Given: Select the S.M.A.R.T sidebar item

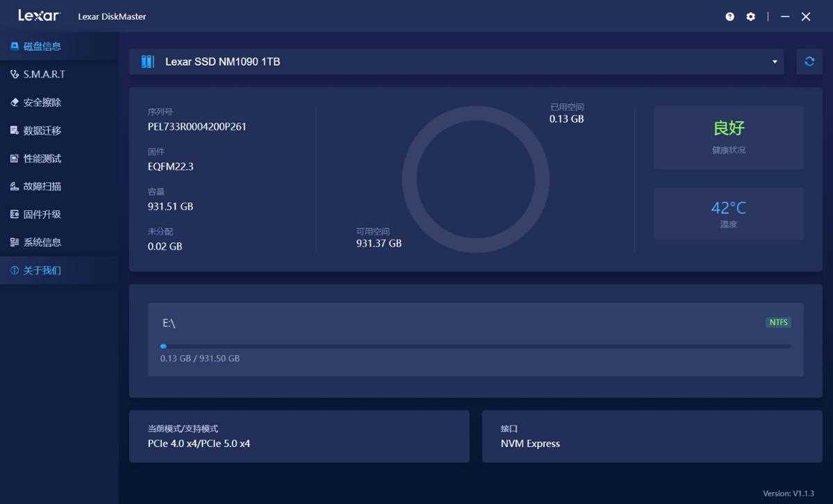Looking at the screenshot, I should pos(43,74).
